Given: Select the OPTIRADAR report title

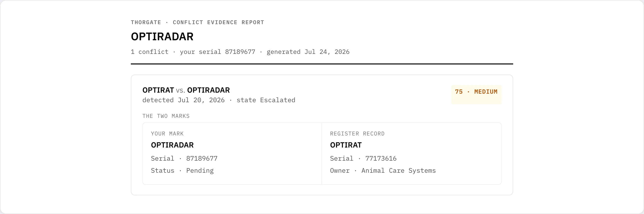Looking at the screenshot, I should [162, 37].
